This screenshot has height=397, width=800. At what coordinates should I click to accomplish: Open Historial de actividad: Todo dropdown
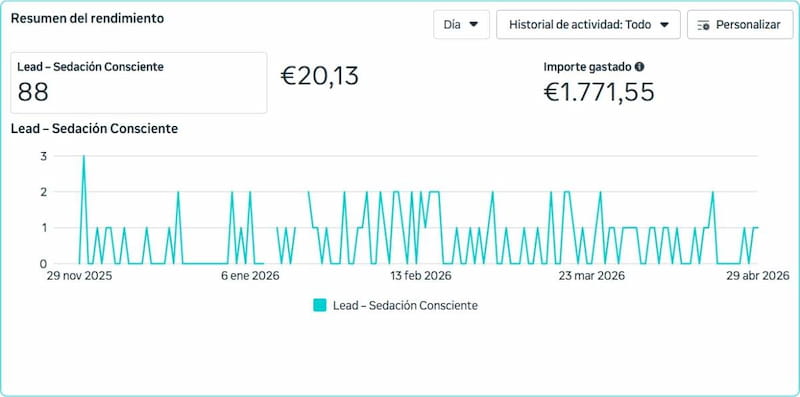(588, 24)
